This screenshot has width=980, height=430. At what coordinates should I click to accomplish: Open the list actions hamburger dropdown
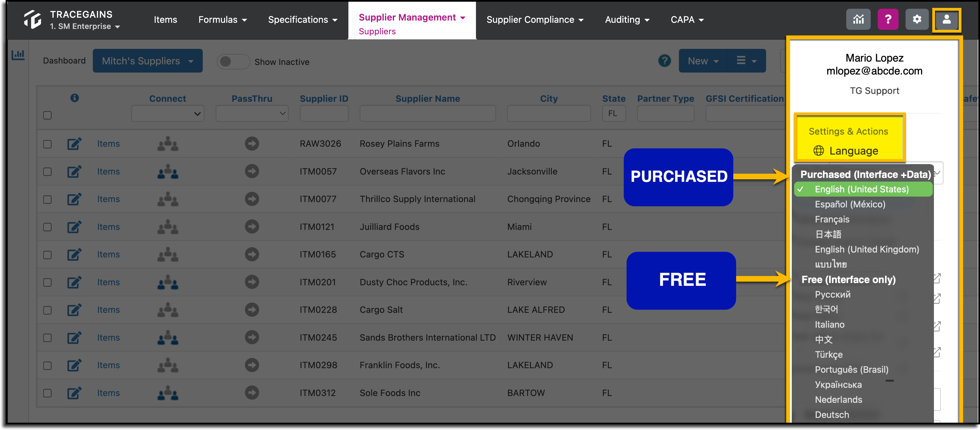(747, 61)
